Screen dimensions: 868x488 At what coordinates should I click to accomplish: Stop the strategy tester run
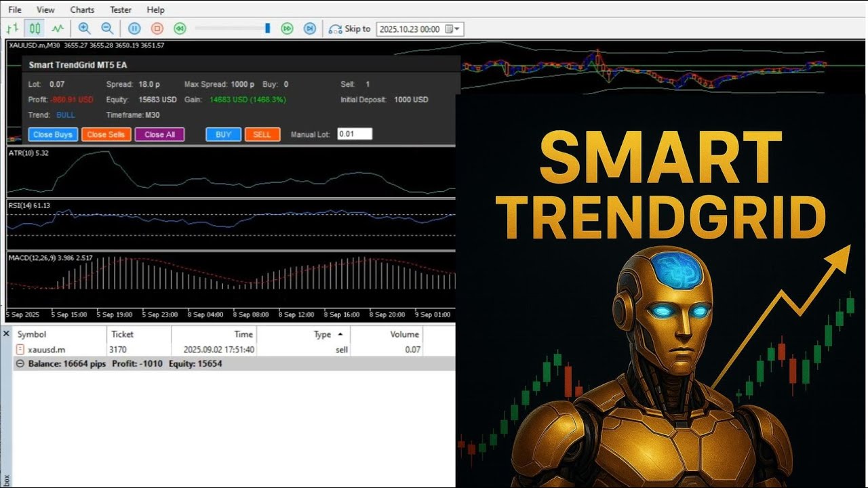157,28
